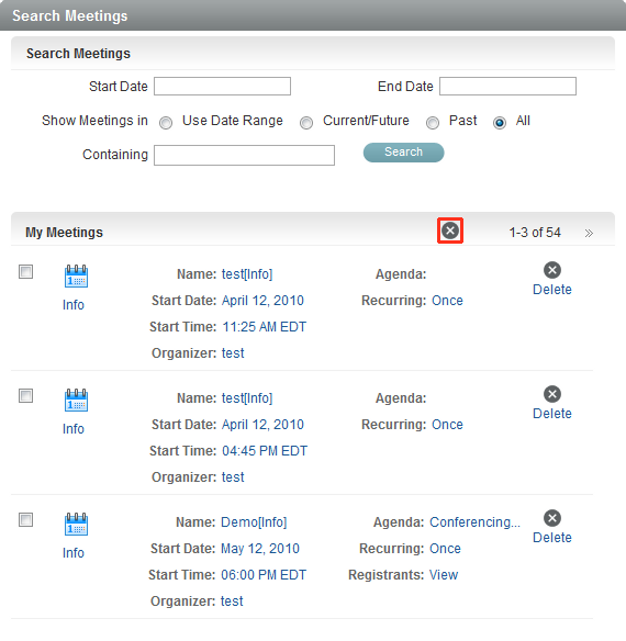Select the Past meetings radio button
Screen dimensions: 626x641
click(433, 122)
